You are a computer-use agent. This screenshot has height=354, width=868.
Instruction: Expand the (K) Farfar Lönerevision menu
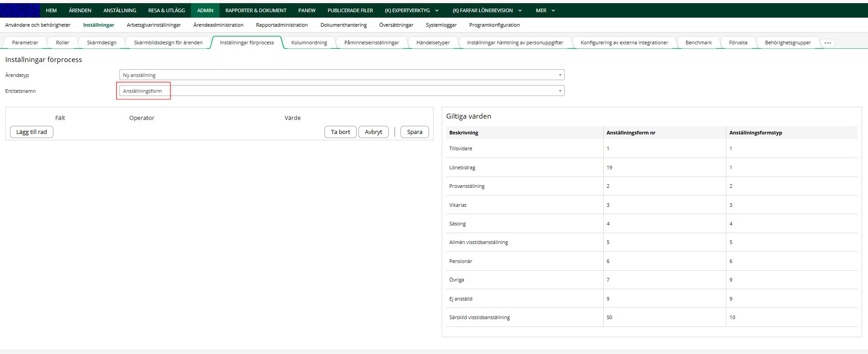point(487,10)
